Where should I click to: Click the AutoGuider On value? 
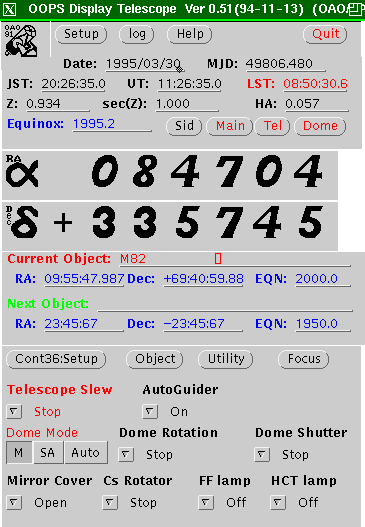point(179,412)
